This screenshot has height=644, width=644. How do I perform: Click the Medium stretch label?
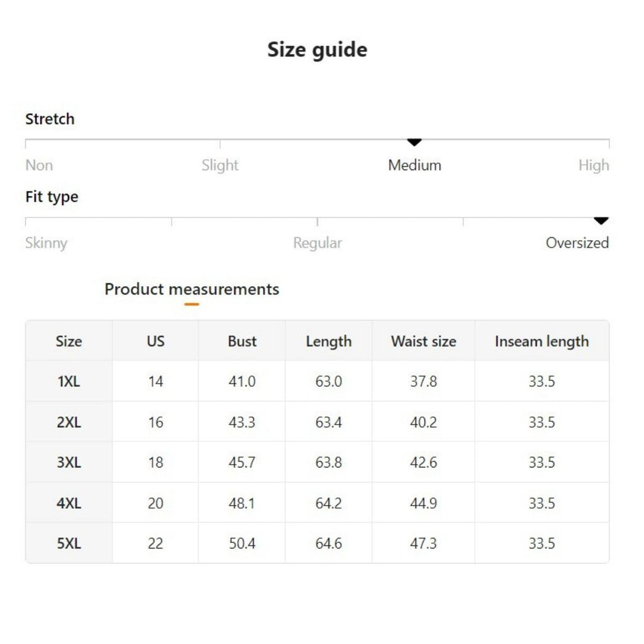(x=414, y=165)
